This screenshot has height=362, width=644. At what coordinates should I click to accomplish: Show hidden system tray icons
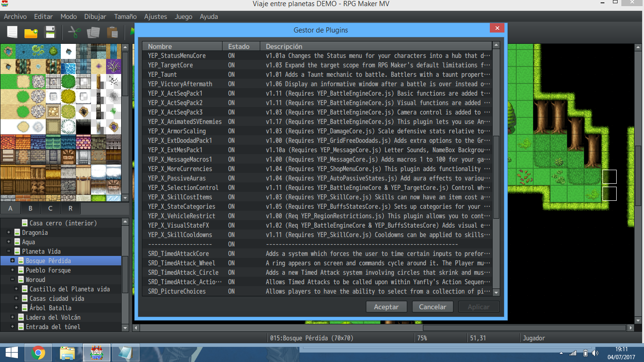tap(561, 353)
